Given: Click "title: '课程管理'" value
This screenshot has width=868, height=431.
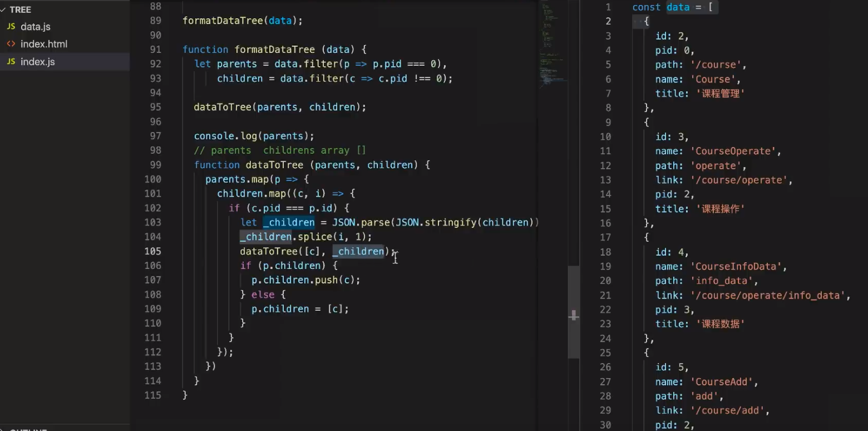Looking at the screenshot, I should [700, 94].
